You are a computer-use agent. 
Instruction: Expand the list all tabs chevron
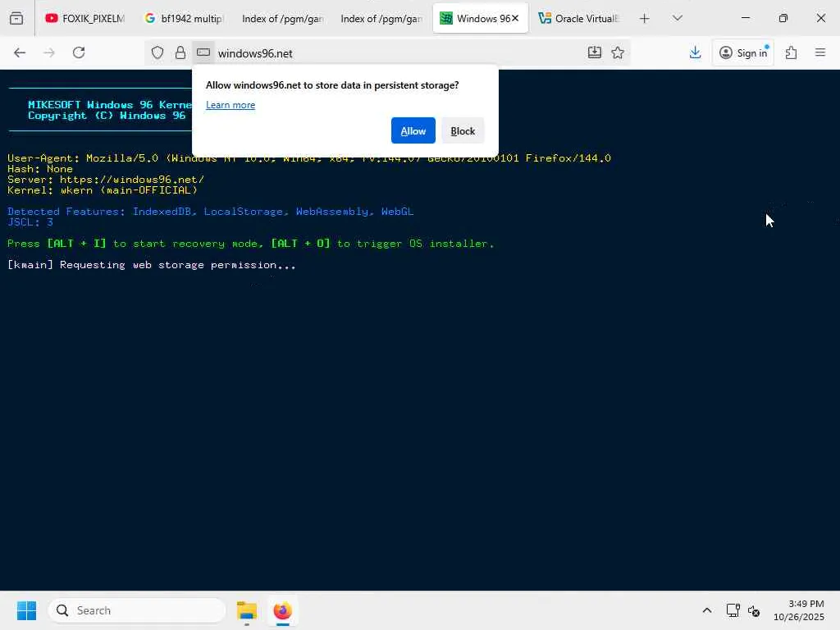tap(677, 18)
